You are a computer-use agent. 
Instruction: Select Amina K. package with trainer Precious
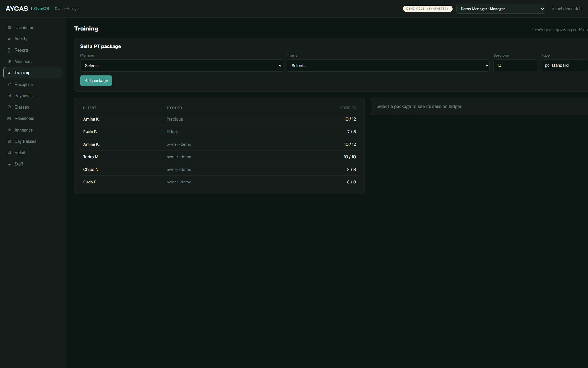coord(219,119)
